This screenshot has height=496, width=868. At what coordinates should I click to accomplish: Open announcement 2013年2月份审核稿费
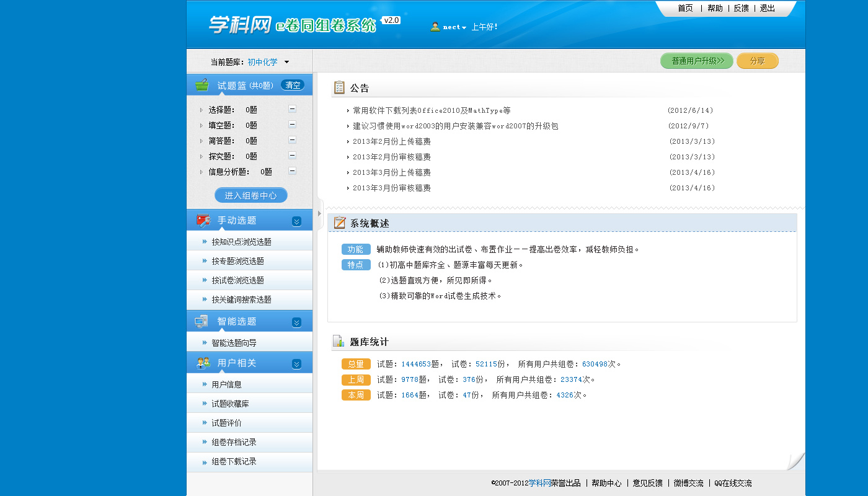(392, 157)
